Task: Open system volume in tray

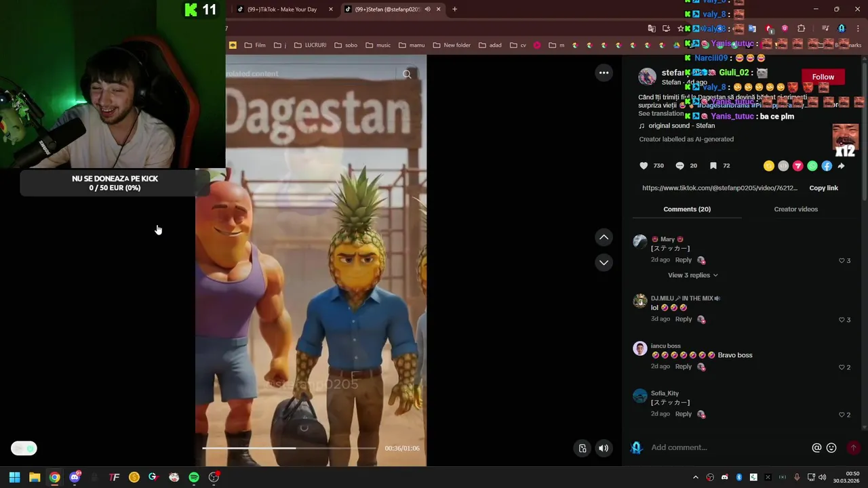Action: coord(823,477)
